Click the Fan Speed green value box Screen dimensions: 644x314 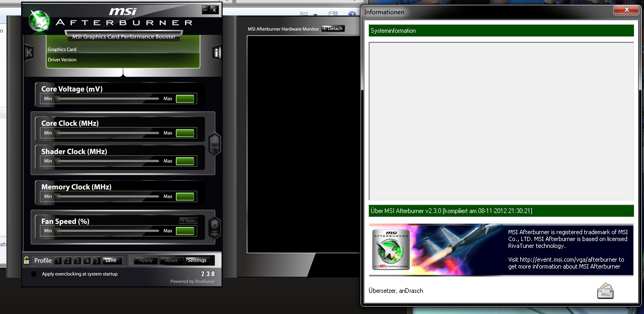[185, 230]
